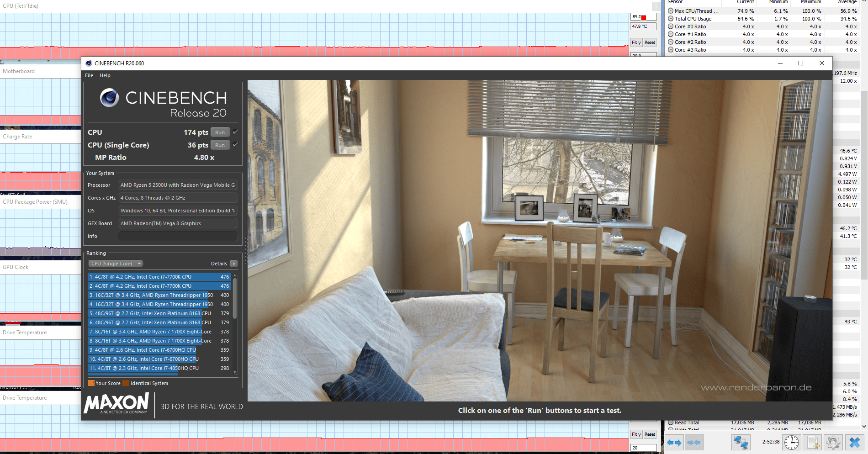Select ranking row 11 Intel Core i7-4850HQ

coord(159,368)
